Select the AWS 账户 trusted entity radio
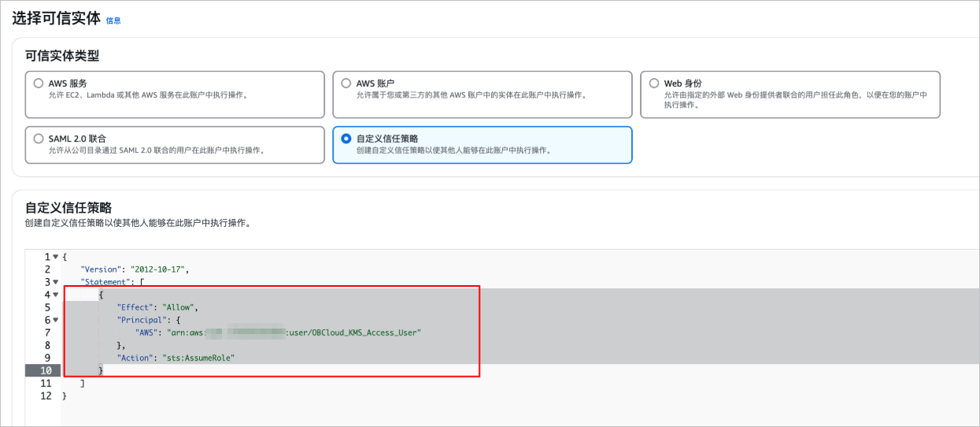The width and height of the screenshot is (980, 427). 346,83
